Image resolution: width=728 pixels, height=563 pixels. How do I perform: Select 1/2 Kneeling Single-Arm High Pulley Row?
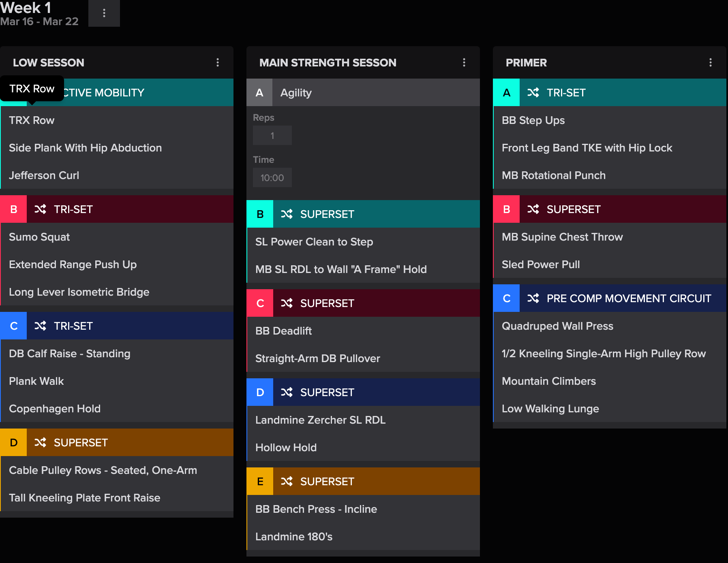coord(610,353)
